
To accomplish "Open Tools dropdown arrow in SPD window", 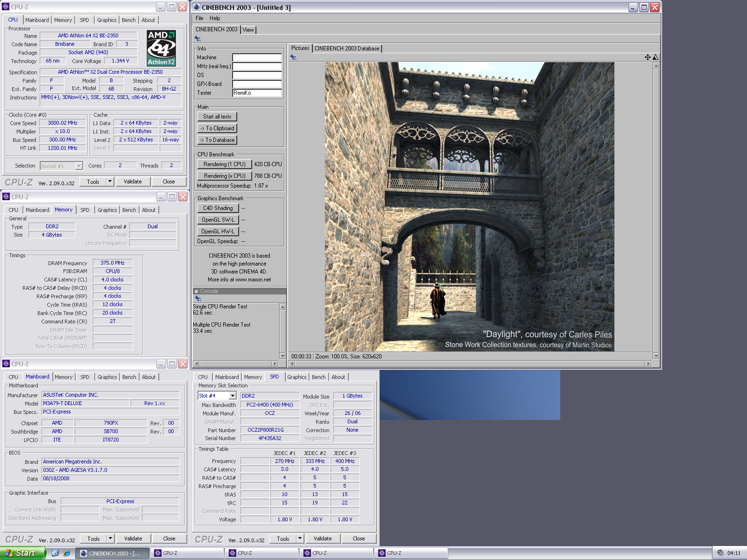I will pos(300,539).
